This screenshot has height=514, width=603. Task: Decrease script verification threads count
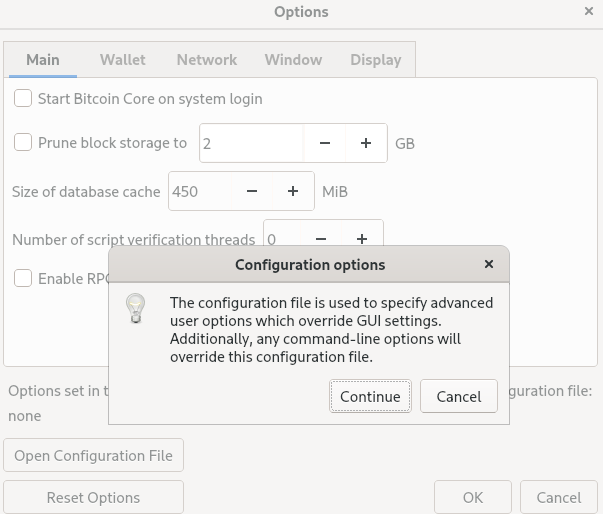click(x=321, y=239)
